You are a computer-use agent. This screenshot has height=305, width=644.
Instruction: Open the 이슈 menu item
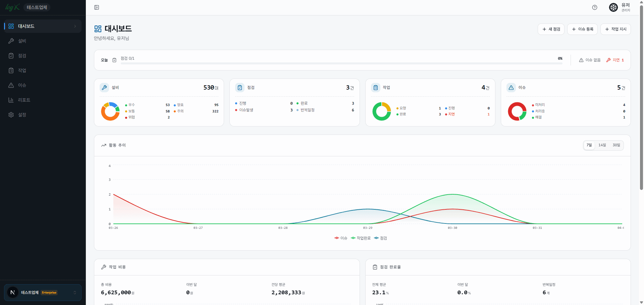click(x=43, y=85)
